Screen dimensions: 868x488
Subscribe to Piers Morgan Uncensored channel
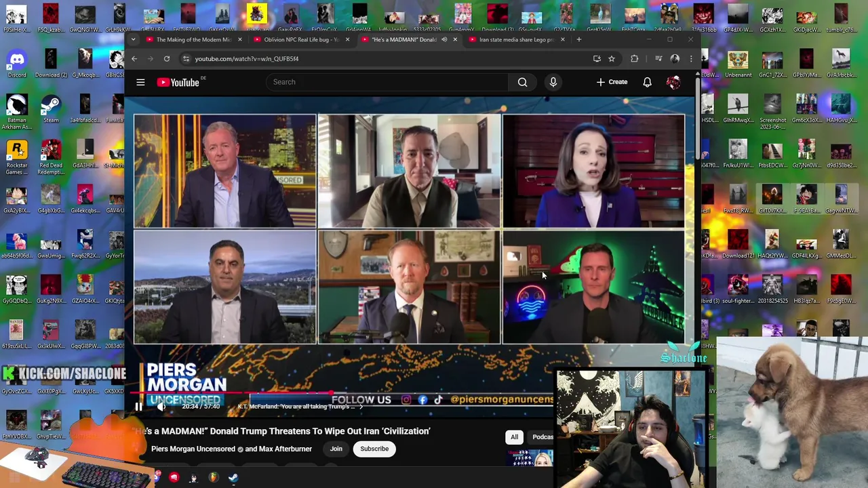374,449
